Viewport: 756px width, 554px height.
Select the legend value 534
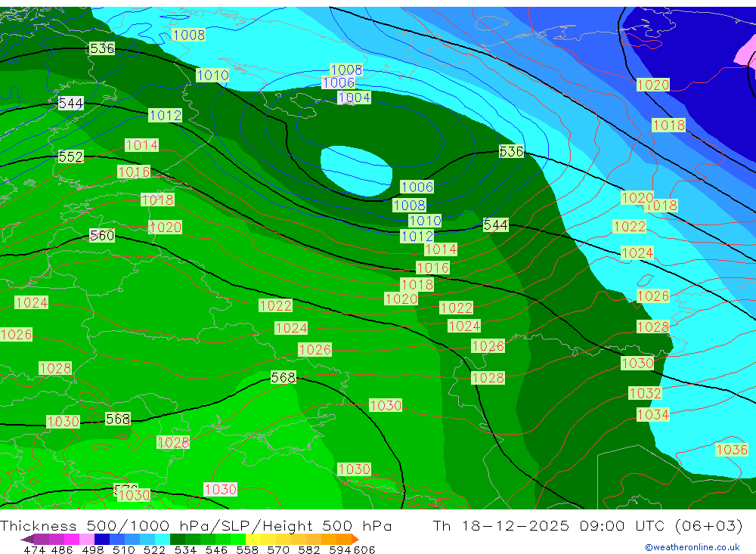(185, 549)
